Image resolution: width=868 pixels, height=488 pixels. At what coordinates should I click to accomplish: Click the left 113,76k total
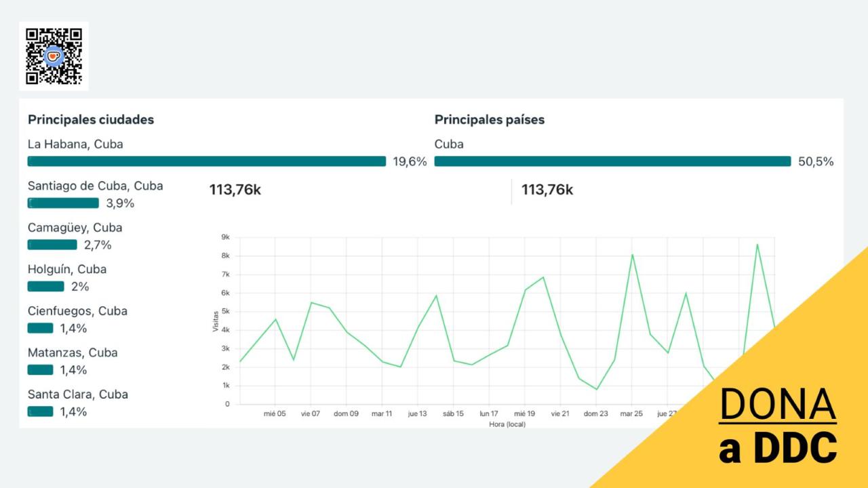tap(235, 190)
